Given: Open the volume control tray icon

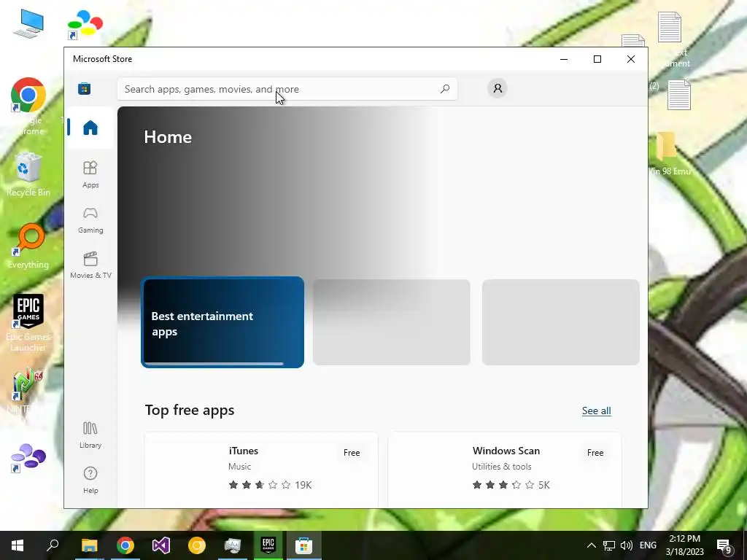Looking at the screenshot, I should (627, 545).
